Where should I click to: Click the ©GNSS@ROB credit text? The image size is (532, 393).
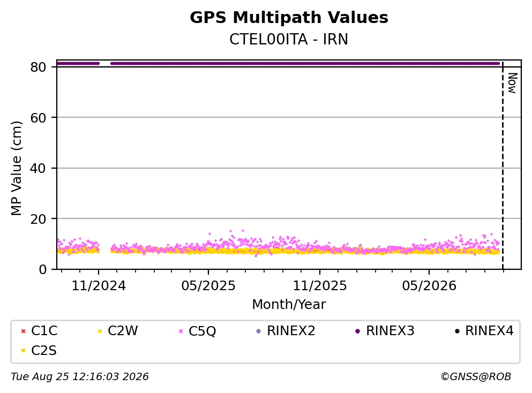(x=476, y=377)
